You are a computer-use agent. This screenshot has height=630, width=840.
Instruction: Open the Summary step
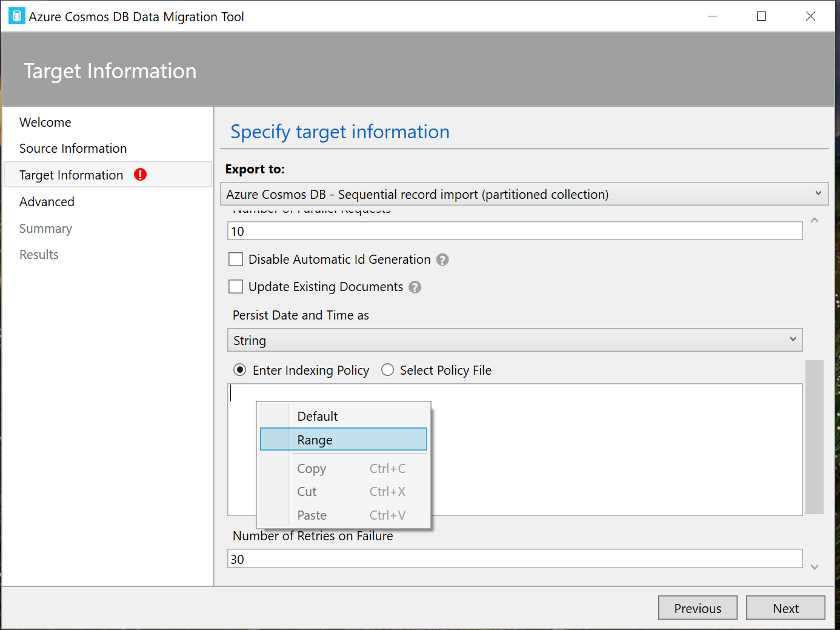click(x=46, y=229)
